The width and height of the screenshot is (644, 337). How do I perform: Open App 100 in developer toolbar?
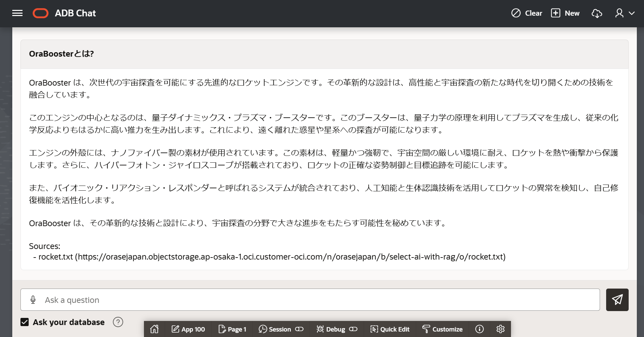188,329
